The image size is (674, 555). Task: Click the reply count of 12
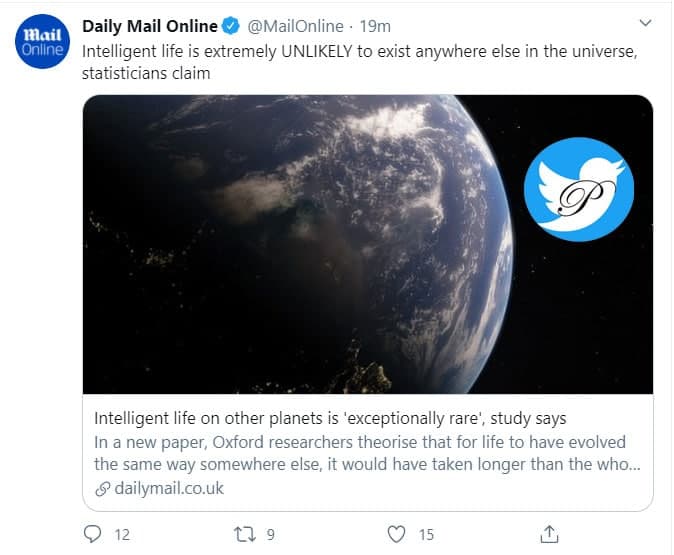122,535
